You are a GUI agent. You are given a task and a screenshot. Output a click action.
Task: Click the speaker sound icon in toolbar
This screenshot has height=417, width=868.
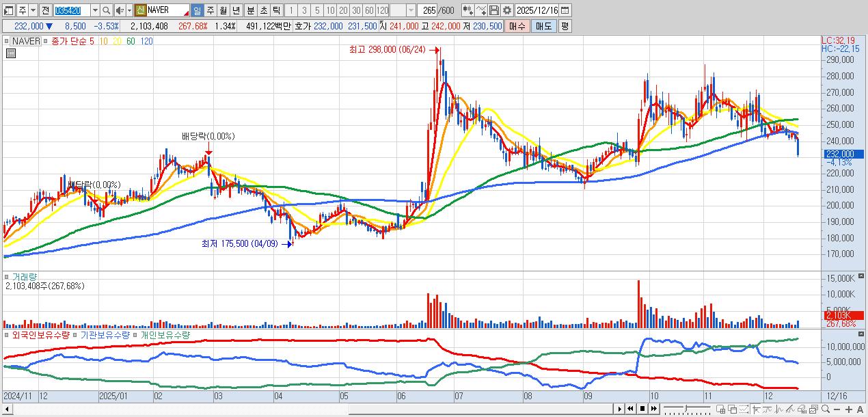coord(119,11)
